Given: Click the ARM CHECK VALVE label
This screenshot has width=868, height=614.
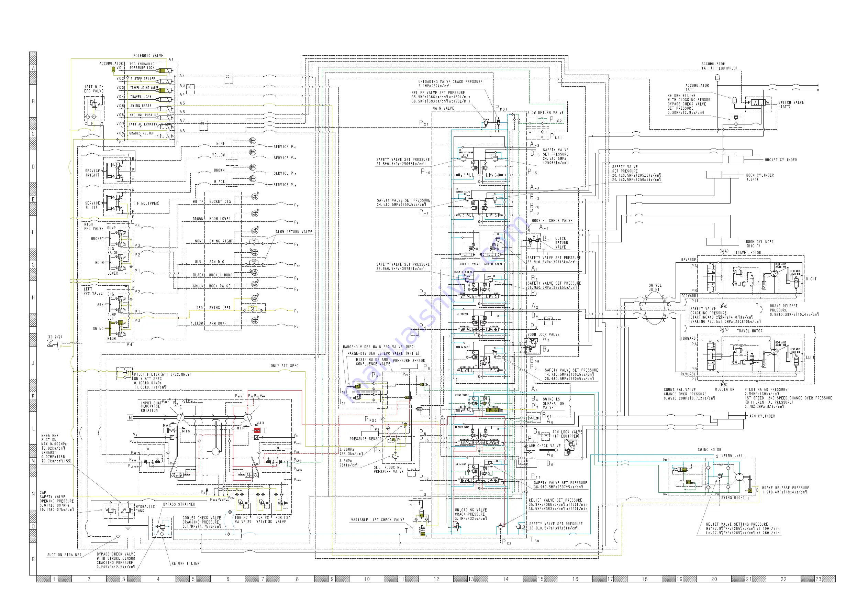Looking at the screenshot, I should tap(544, 446).
